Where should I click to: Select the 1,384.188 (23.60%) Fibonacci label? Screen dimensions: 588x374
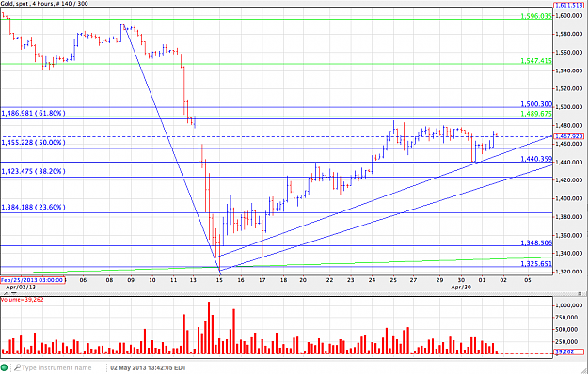click(33, 207)
